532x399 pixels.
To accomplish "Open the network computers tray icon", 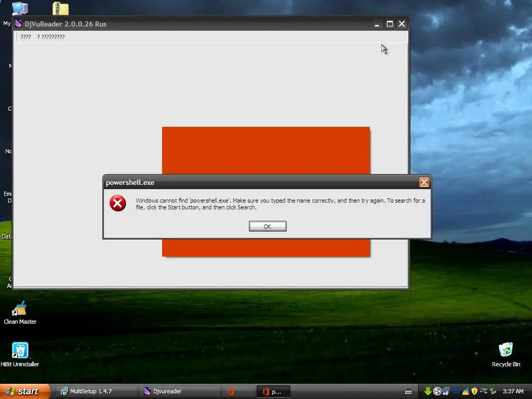I will tap(446, 391).
